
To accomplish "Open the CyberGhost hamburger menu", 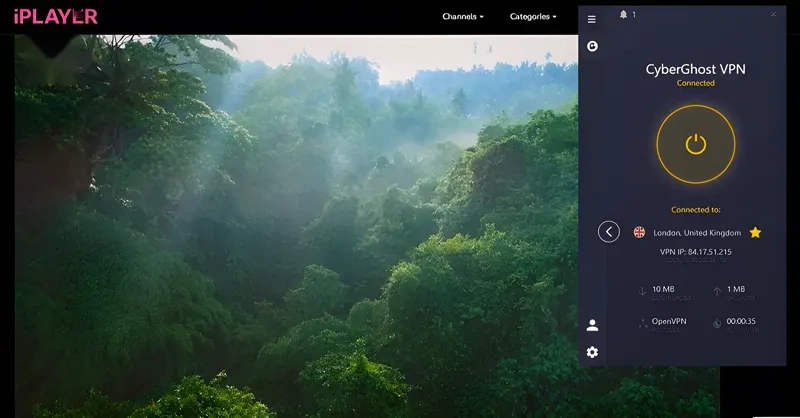I will click(592, 19).
